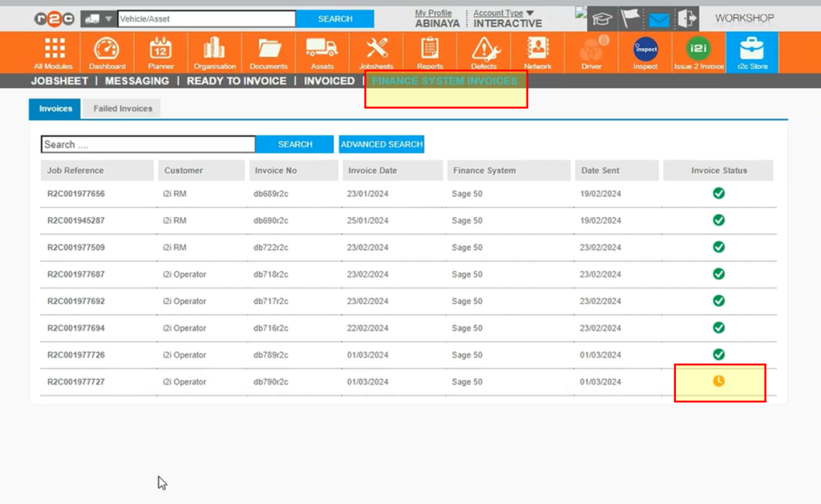The width and height of the screenshot is (821, 504).
Task: Open the READY TO INVOICE menu
Action: tap(236, 80)
